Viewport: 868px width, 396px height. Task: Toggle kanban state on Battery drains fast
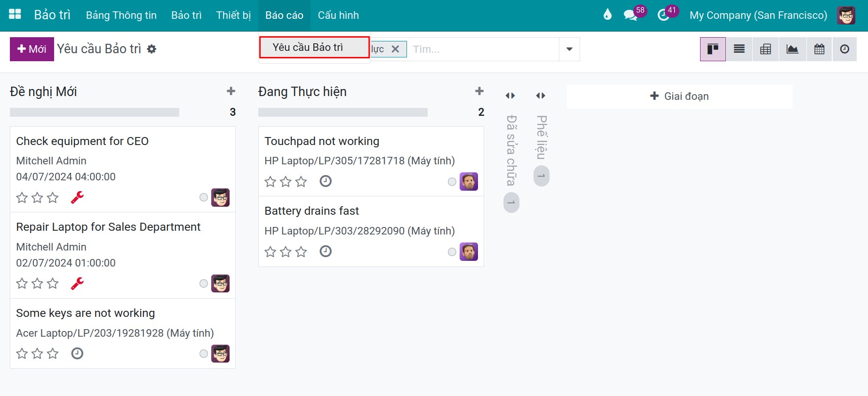452,252
